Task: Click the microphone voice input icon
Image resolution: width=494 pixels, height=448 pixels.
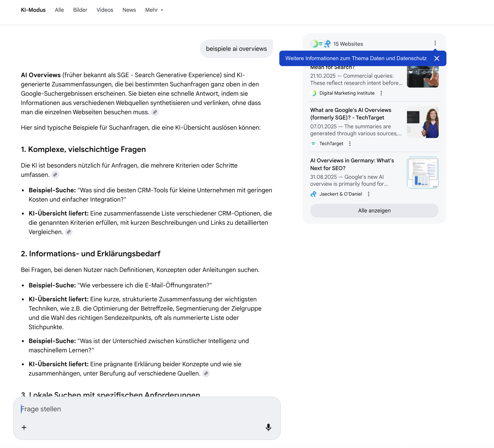Action: click(268, 427)
